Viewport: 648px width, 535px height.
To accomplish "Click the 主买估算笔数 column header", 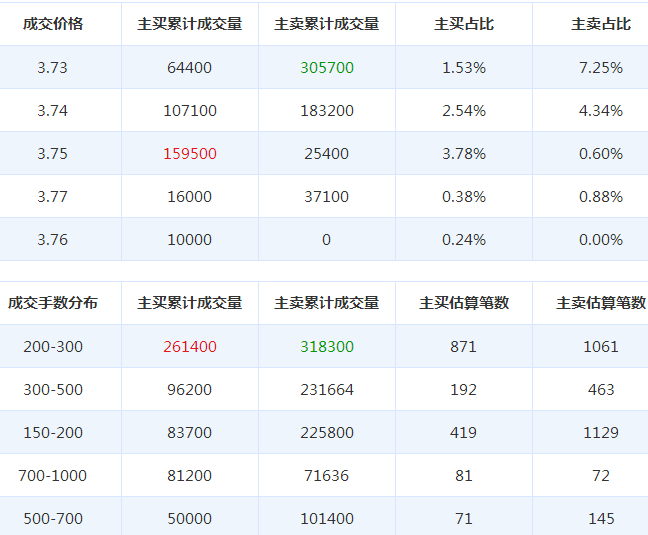I will click(x=464, y=303).
